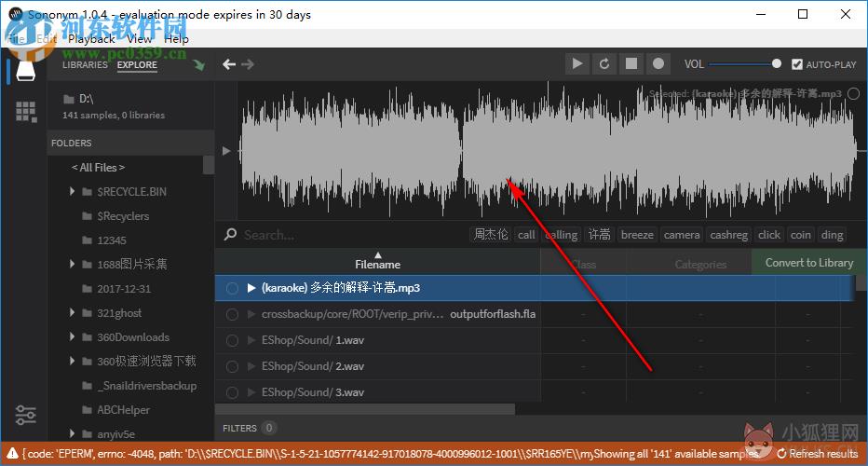
Task: Play EShop/Sound/ 2.wav
Action: tap(251, 366)
